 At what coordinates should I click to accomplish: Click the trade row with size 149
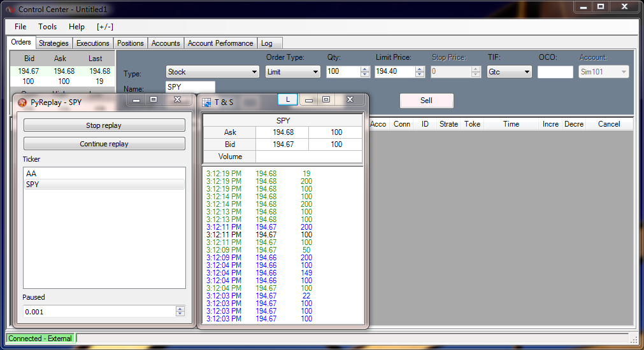(x=259, y=273)
